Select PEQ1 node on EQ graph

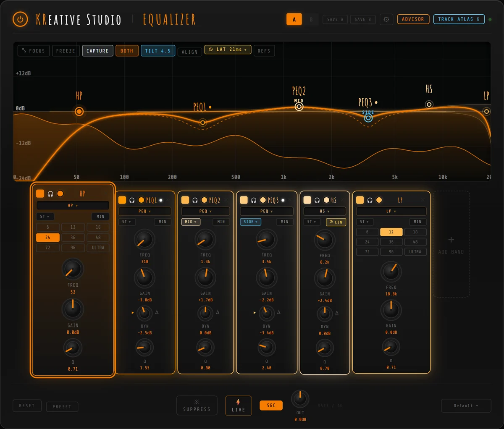coord(202,123)
